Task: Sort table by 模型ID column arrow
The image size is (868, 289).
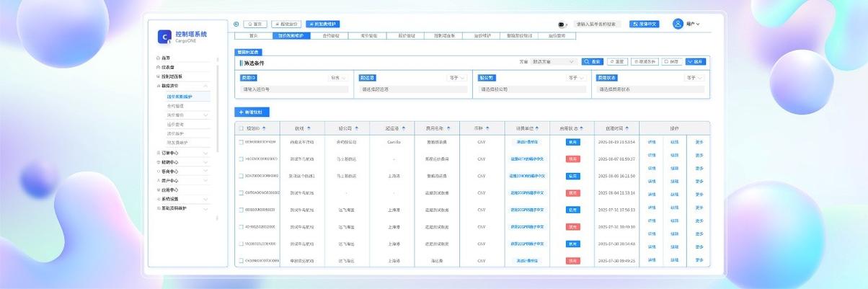Action: pos(264,128)
